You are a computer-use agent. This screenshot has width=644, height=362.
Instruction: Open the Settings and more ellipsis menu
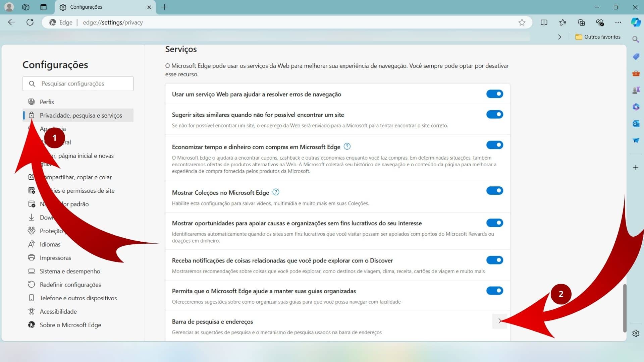(x=618, y=22)
